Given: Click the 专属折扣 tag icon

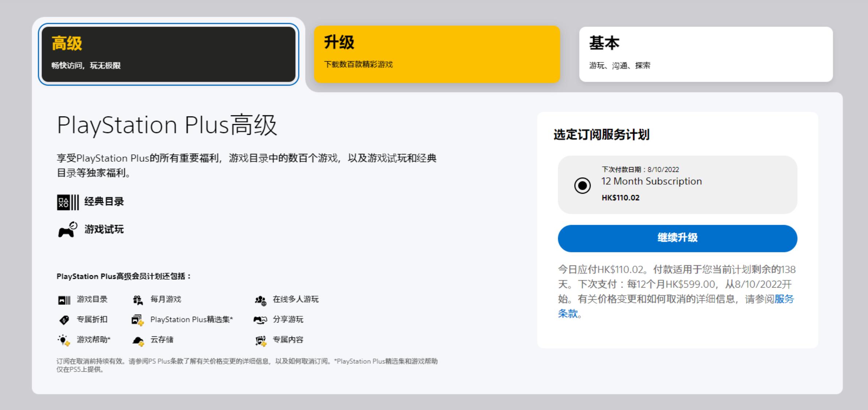Looking at the screenshot, I should 63,320.
